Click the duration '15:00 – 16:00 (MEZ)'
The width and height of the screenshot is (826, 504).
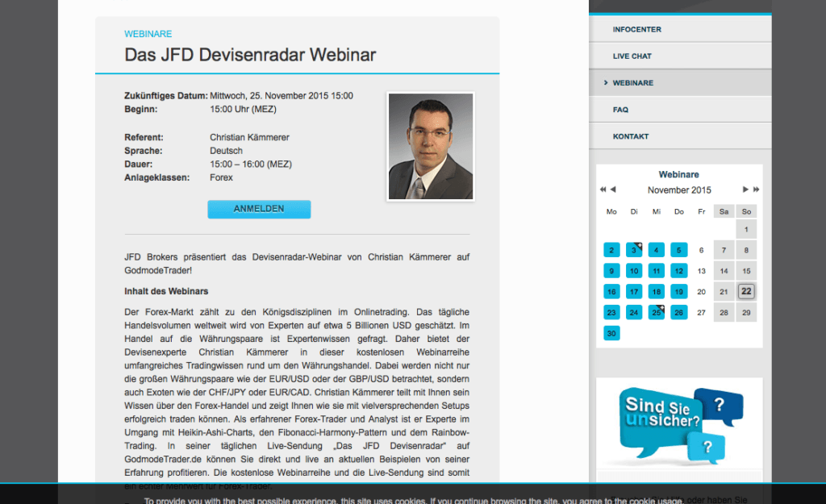[251, 165]
